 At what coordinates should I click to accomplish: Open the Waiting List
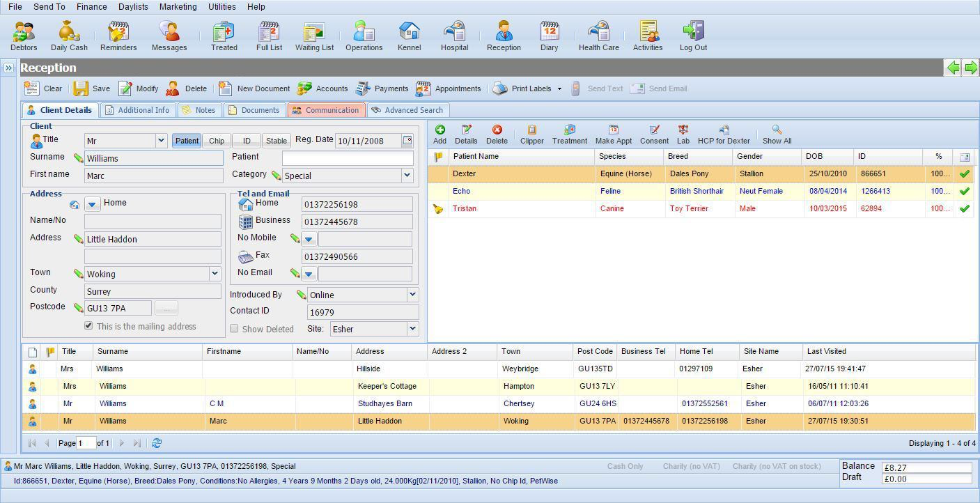point(314,36)
